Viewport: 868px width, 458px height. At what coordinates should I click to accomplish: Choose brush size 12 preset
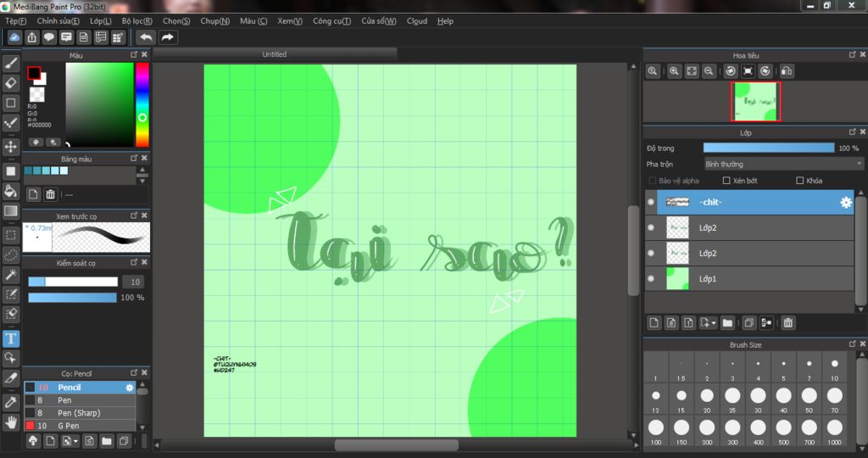tap(656, 399)
